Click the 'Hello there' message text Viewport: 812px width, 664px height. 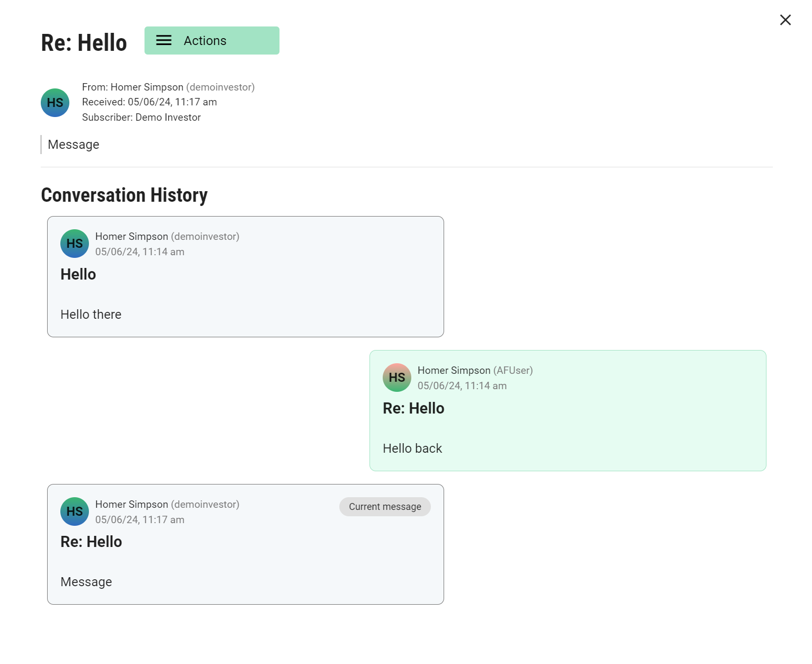pyautogui.click(x=91, y=315)
